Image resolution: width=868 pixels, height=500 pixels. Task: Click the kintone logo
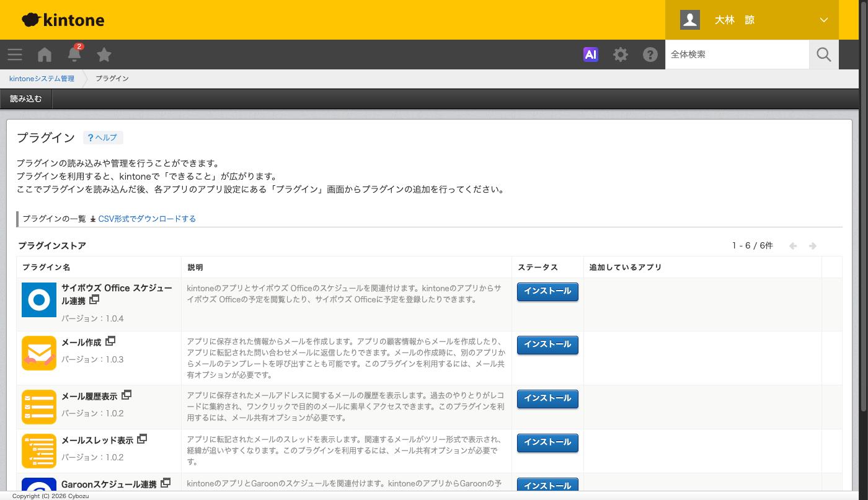coord(63,20)
